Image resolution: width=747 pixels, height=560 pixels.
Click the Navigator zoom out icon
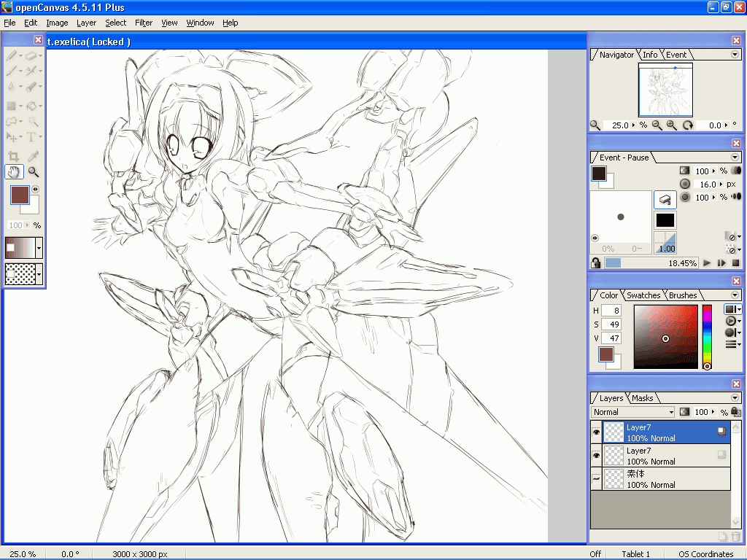[x=657, y=125]
